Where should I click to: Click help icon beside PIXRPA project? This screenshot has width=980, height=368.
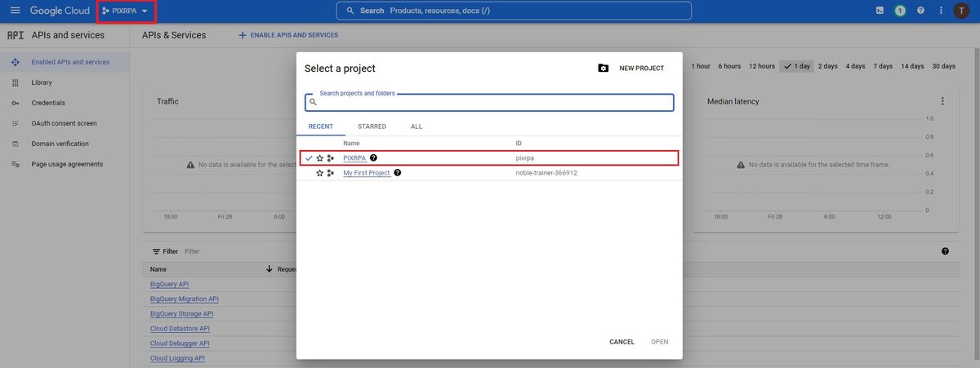click(373, 158)
